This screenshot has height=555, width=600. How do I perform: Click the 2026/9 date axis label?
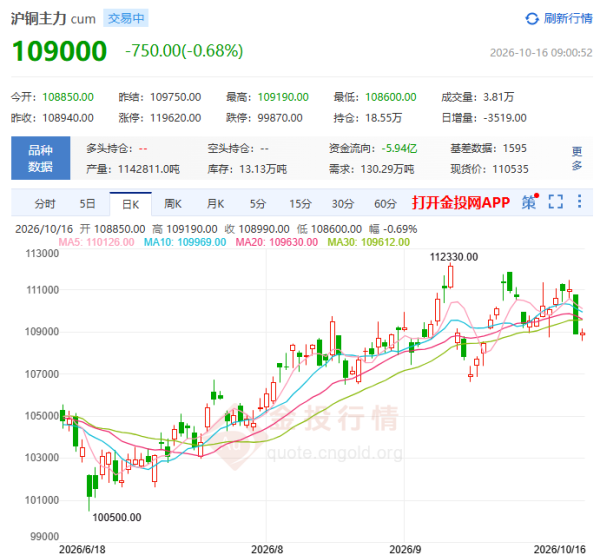click(x=405, y=549)
